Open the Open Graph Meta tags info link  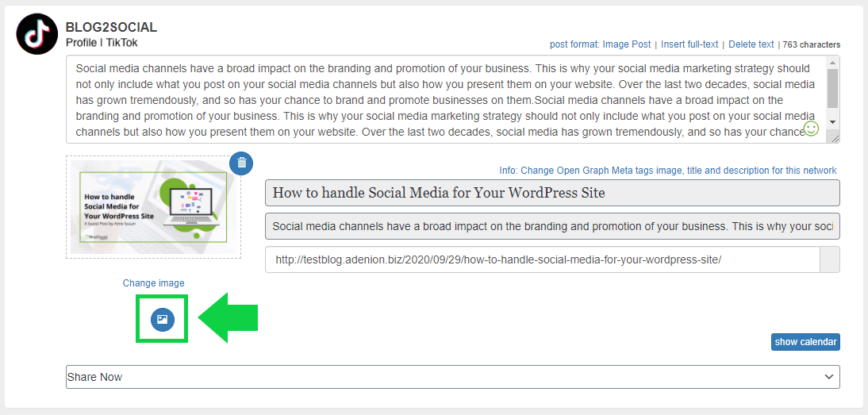(667, 171)
